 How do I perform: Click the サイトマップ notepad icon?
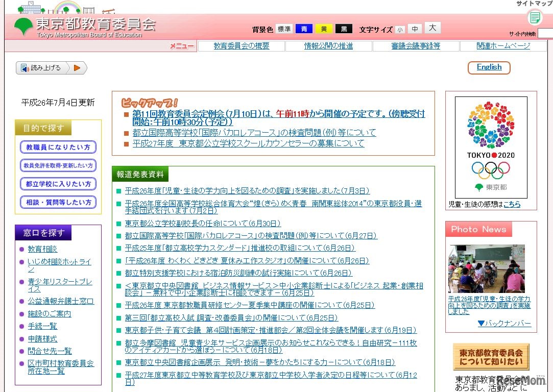tap(534, 17)
